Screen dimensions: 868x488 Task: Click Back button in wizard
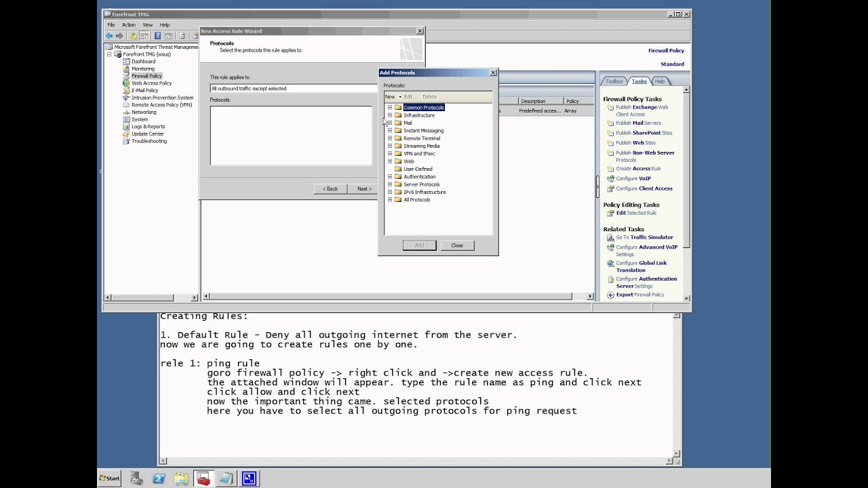(x=330, y=188)
